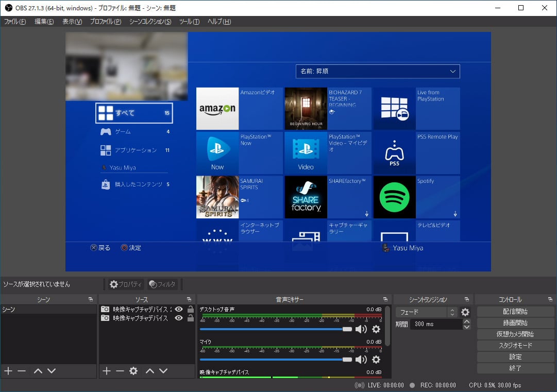Undock the コントロール panel

(x=550, y=299)
